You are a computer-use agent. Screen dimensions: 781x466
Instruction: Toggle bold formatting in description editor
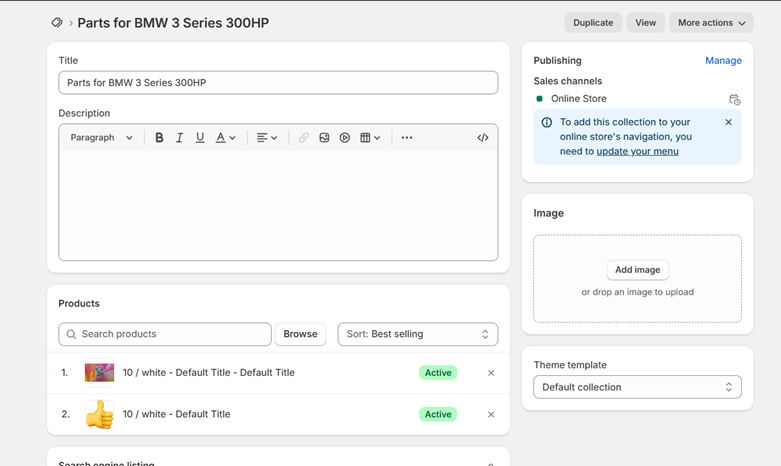pyautogui.click(x=159, y=138)
